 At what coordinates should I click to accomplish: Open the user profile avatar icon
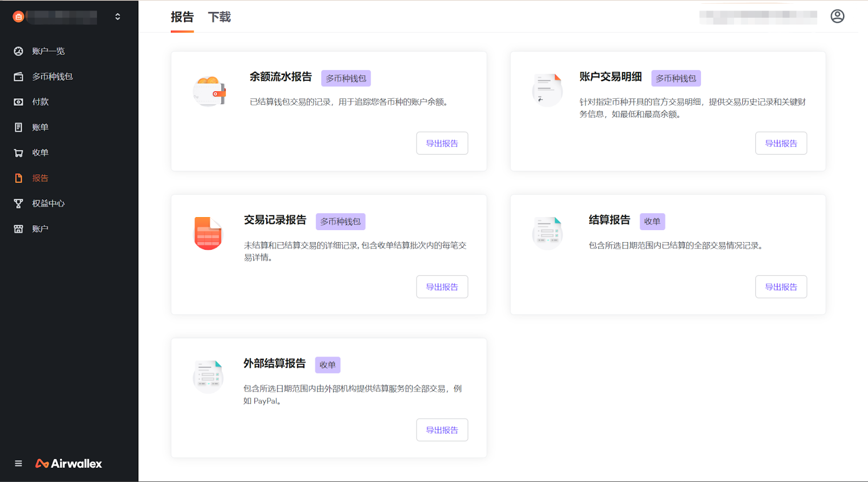pyautogui.click(x=837, y=16)
